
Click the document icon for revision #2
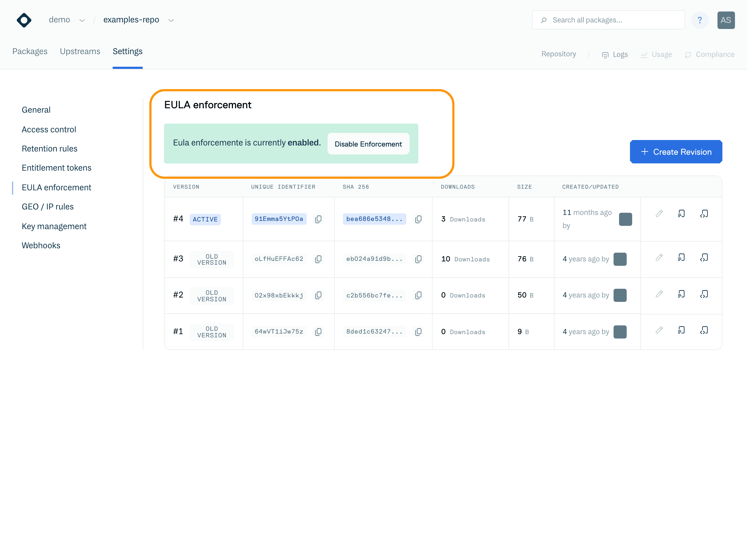click(x=681, y=294)
